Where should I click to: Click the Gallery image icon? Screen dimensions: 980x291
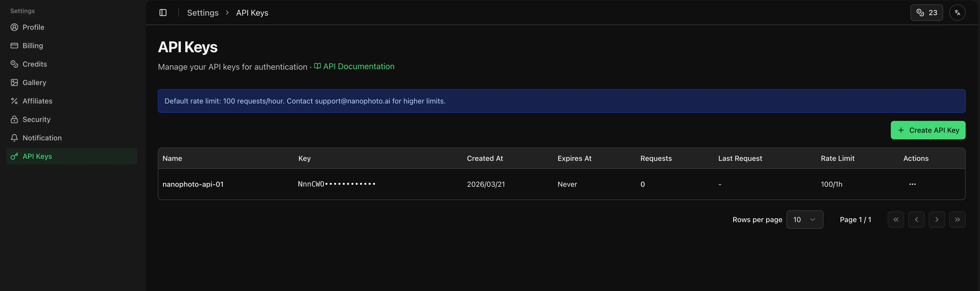(14, 82)
